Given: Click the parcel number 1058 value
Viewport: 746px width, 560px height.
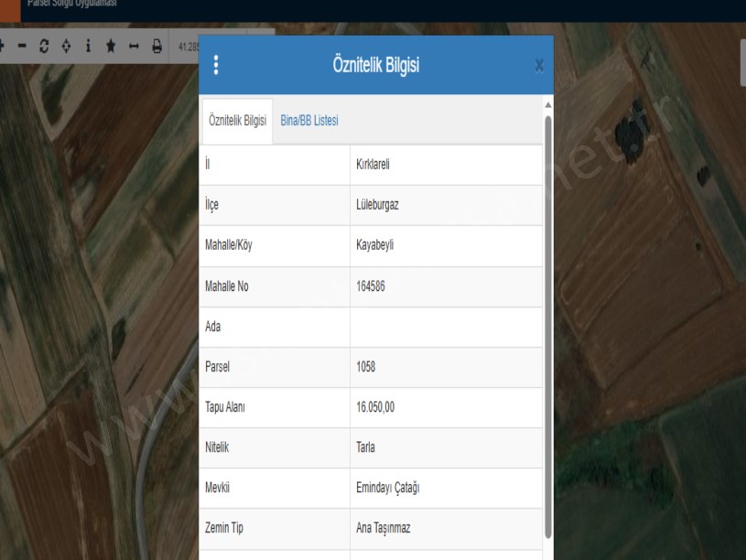Looking at the screenshot, I should [x=366, y=368].
